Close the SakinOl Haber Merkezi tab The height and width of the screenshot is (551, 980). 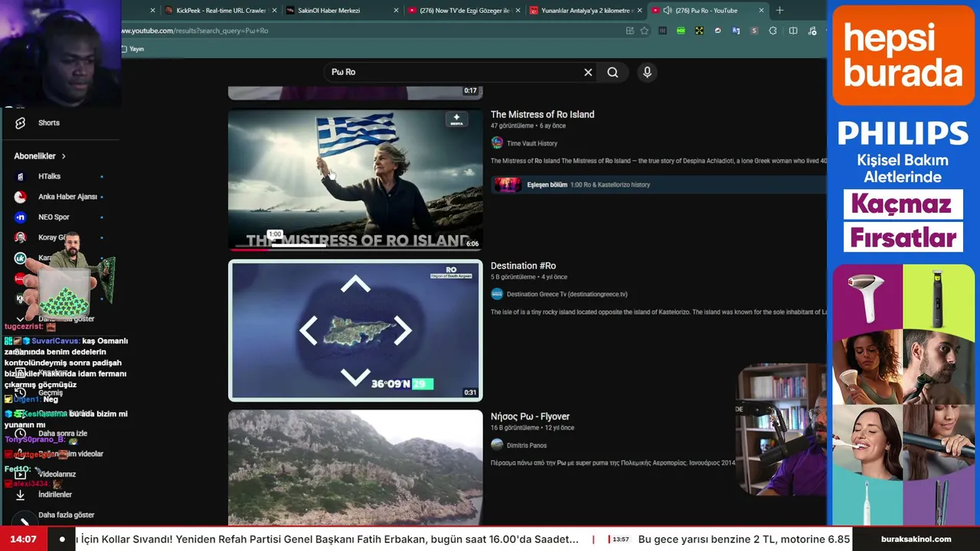click(x=396, y=10)
